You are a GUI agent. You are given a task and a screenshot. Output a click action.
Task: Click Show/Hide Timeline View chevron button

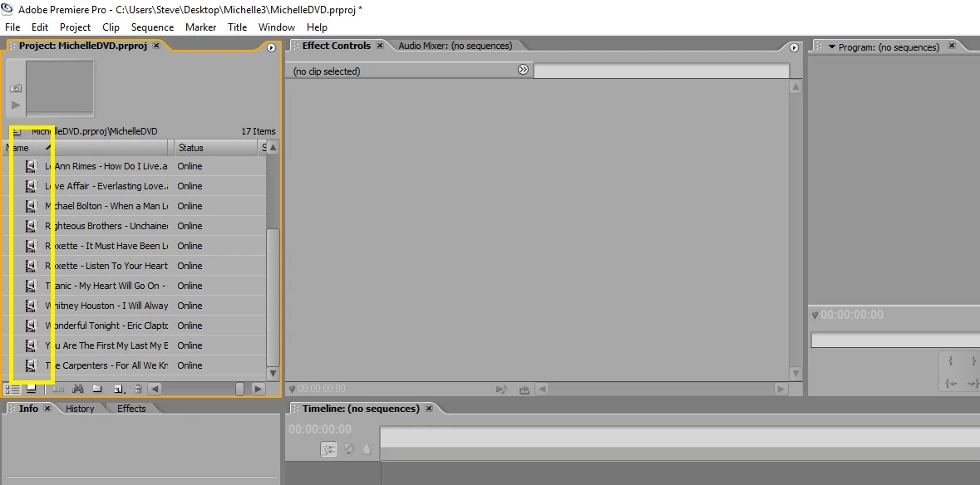click(523, 69)
